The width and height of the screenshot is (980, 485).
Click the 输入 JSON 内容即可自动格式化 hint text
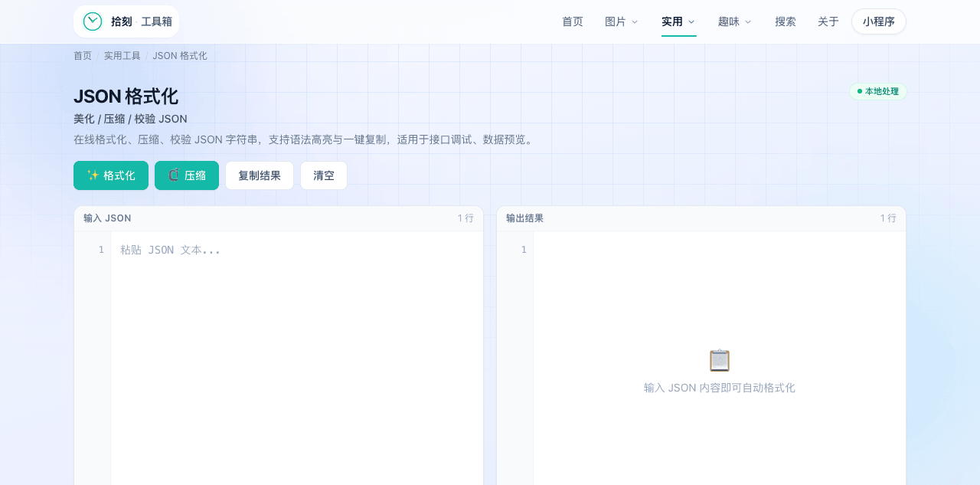click(720, 388)
